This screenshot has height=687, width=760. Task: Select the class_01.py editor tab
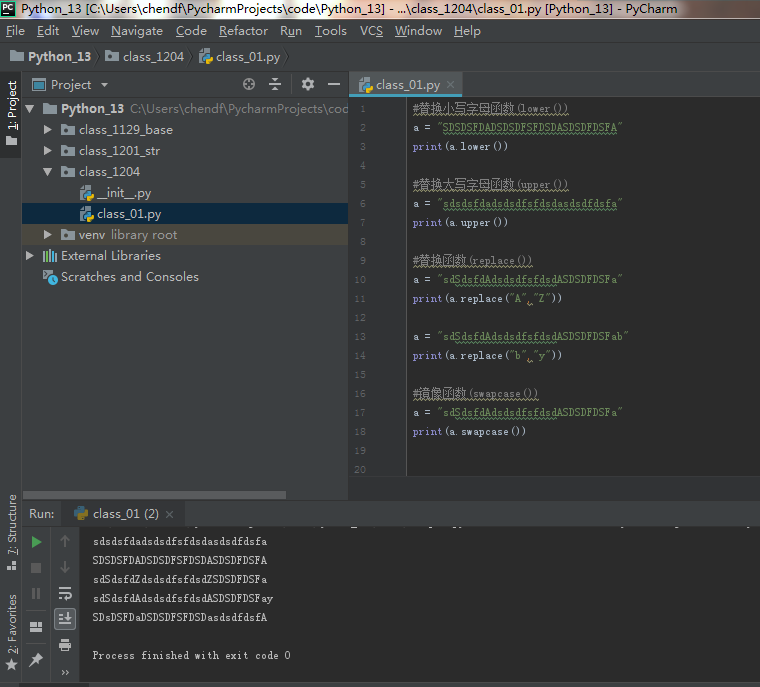(x=407, y=85)
